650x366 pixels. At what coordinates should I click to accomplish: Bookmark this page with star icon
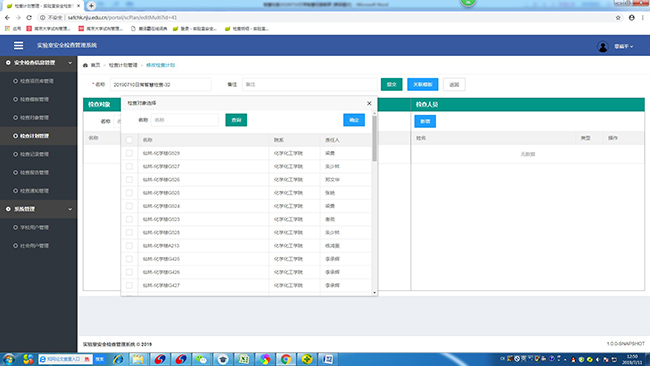coord(618,17)
